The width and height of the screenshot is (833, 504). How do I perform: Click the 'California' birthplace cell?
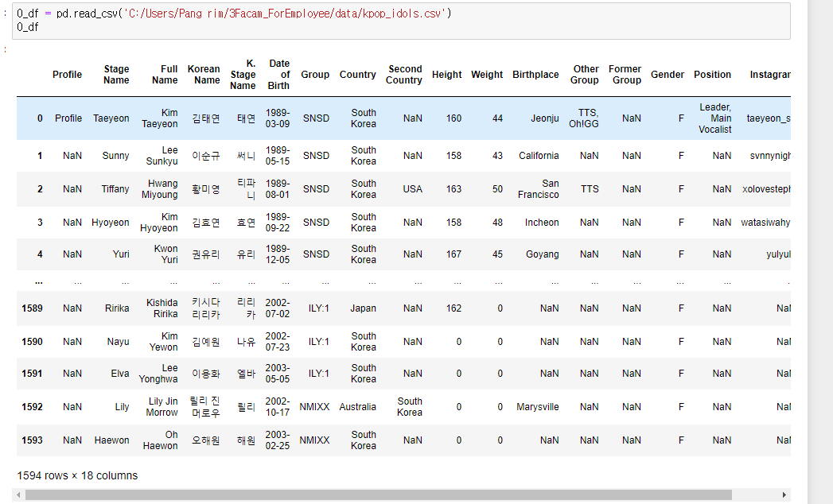point(539,156)
